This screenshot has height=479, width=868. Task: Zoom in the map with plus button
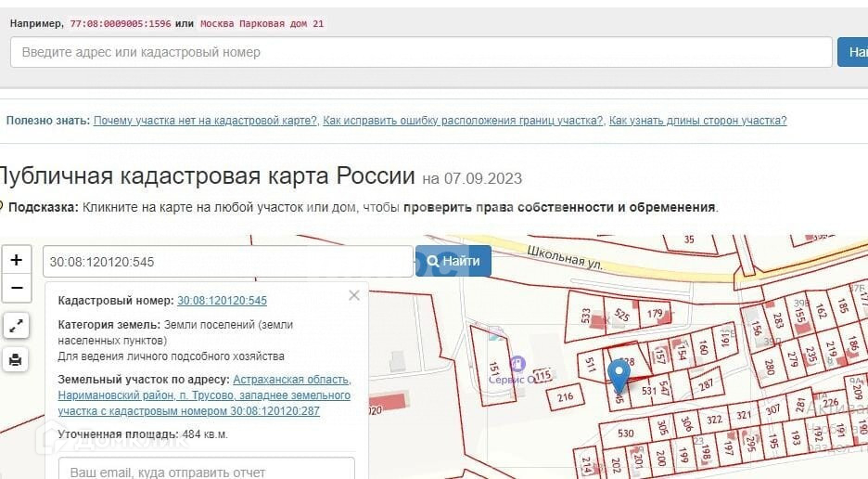(x=16, y=260)
